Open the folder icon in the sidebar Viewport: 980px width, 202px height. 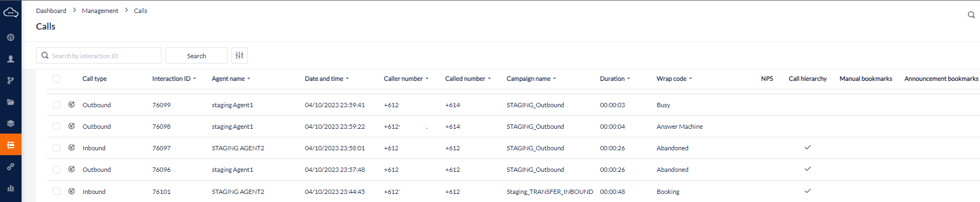pyautogui.click(x=11, y=102)
